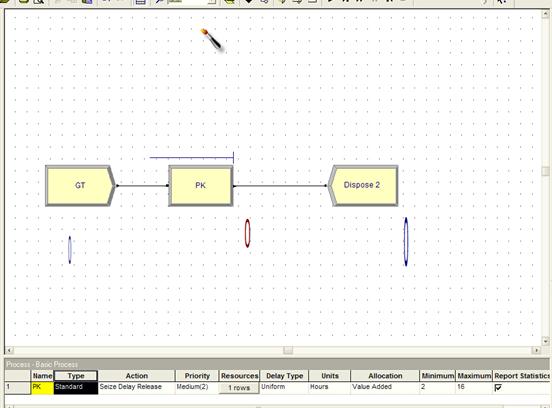Click the Priority cell 'Medium(2)'
Image resolution: width=552 pixels, height=408 pixels.
tap(197, 387)
